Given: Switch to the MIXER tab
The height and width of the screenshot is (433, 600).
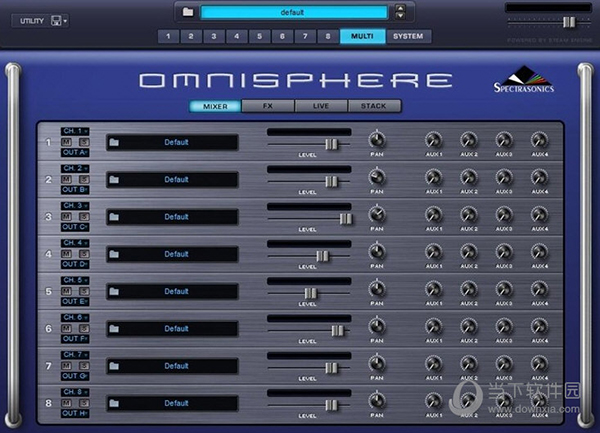Looking at the screenshot, I should pyautogui.click(x=215, y=106).
